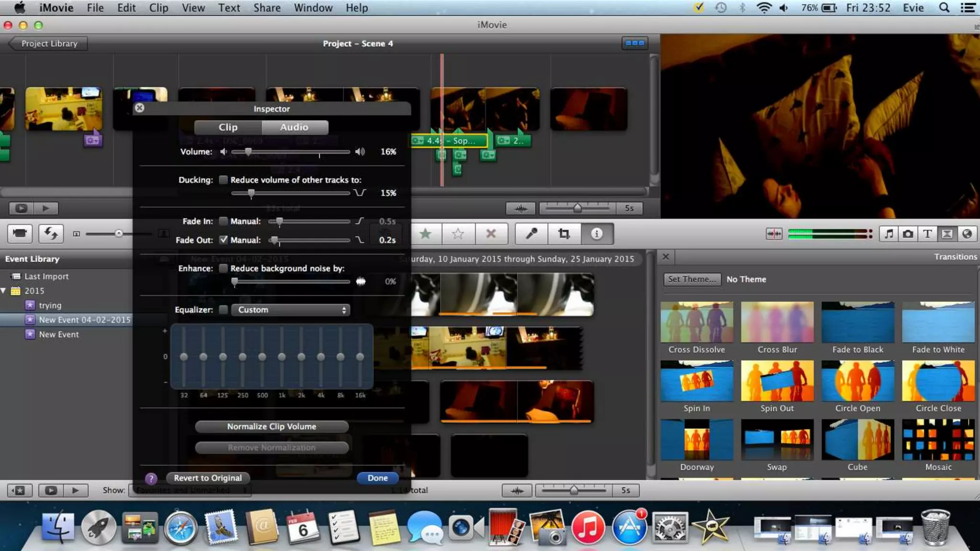
Task: Switch project view with the filmstrip button
Action: tap(635, 43)
